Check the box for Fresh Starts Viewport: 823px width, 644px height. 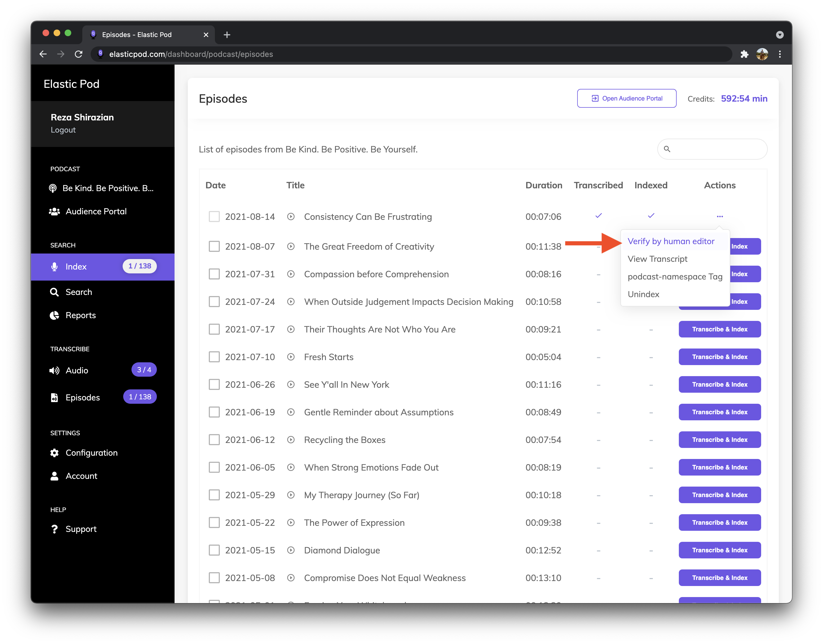(x=214, y=357)
